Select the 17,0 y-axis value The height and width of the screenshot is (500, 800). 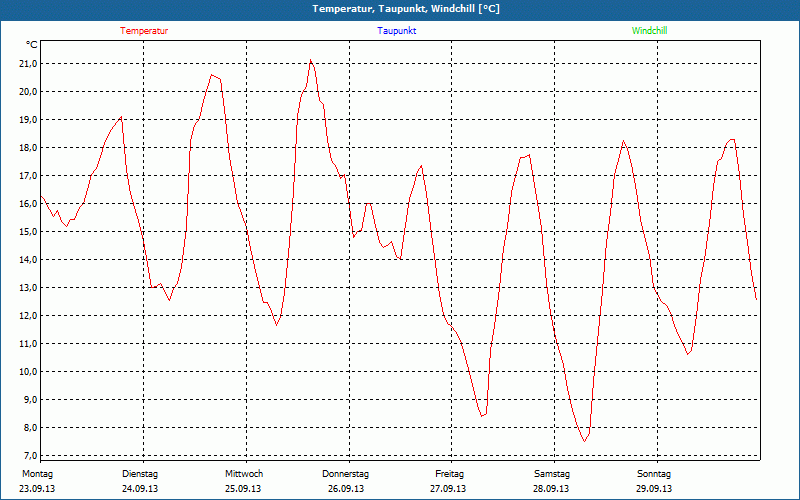tap(27, 176)
